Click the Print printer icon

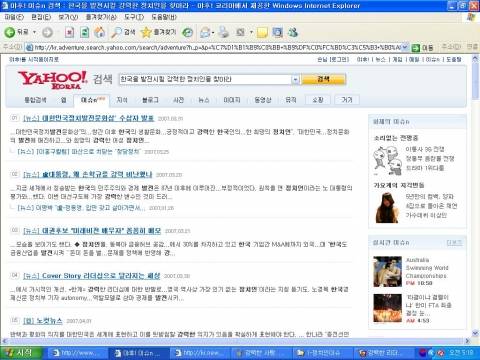click(224, 32)
